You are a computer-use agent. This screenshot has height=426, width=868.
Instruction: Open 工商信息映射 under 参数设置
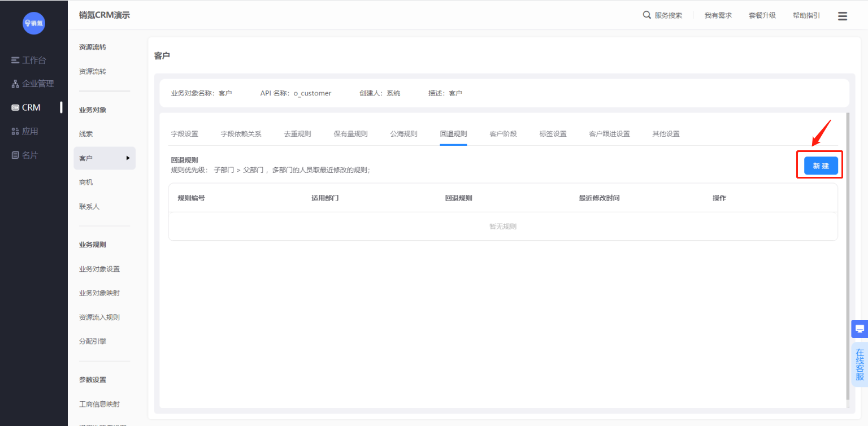coord(99,404)
